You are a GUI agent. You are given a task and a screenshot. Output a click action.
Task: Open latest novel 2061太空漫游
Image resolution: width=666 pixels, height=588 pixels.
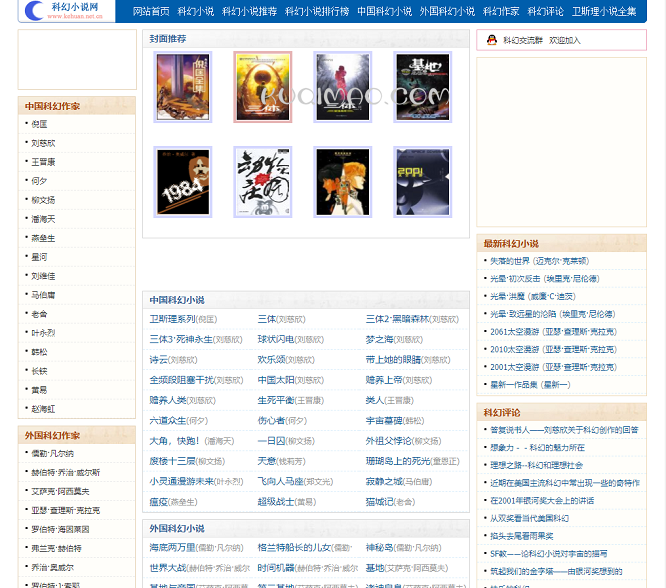tap(553, 332)
